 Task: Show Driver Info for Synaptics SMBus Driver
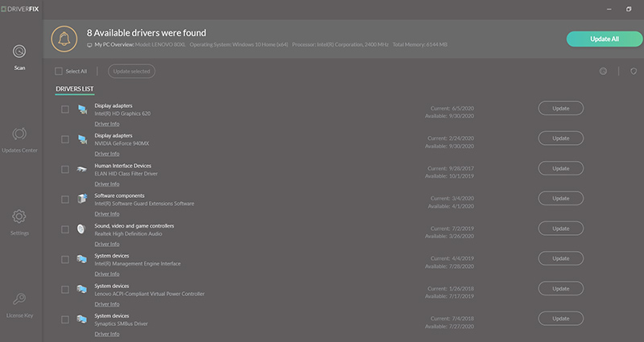tap(107, 334)
